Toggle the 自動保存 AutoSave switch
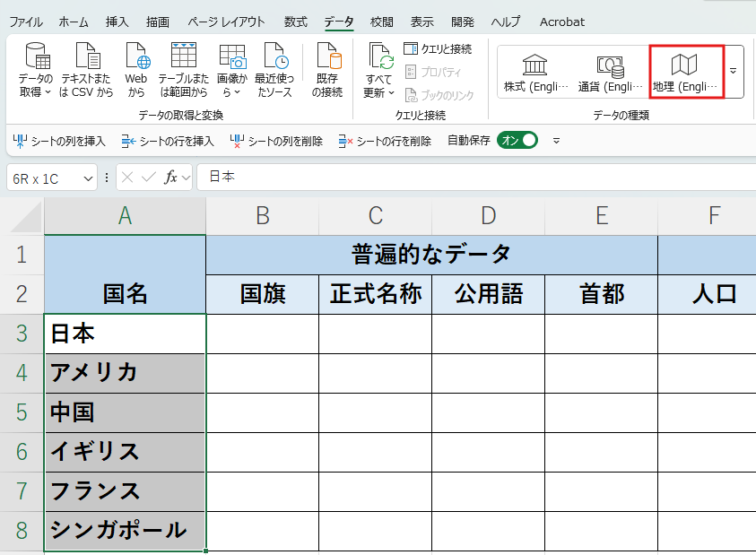Image resolution: width=756 pixels, height=555 pixels. pyautogui.click(x=517, y=140)
